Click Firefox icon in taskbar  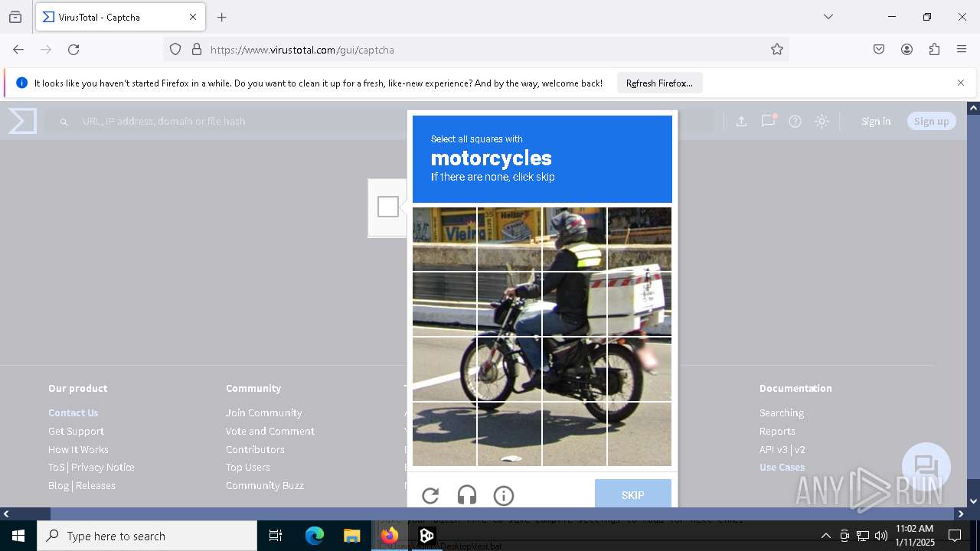[390, 536]
